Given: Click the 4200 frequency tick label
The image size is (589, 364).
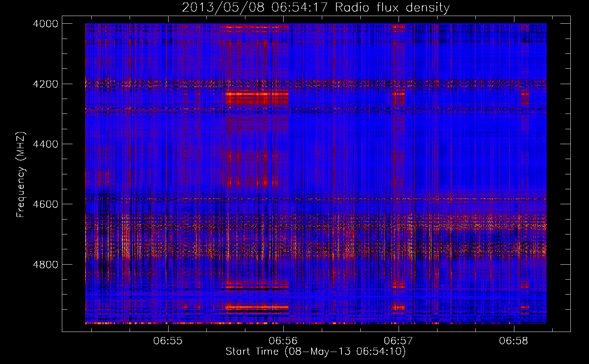Looking at the screenshot, I should pos(46,84).
